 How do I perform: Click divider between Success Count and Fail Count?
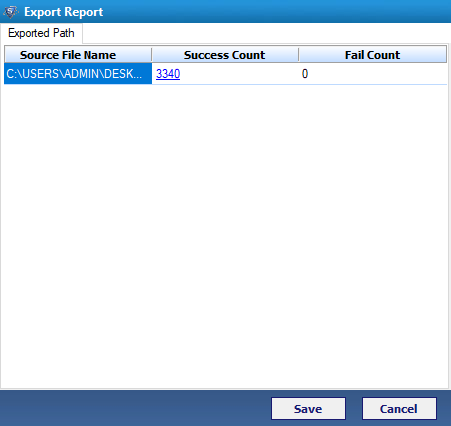299,55
